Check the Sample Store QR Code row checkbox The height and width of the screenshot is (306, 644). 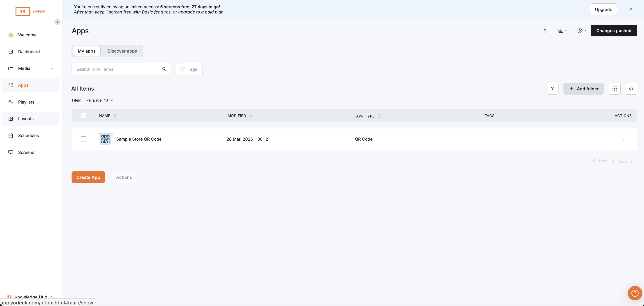(84, 139)
